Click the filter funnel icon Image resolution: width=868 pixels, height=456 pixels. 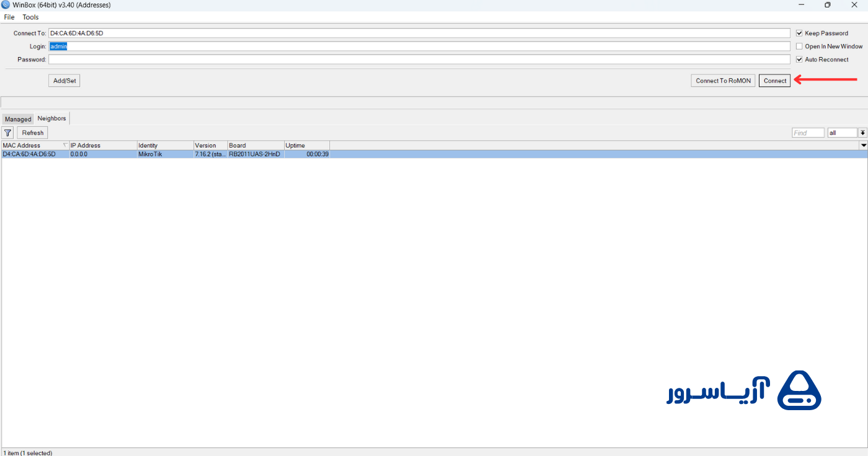coord(7,133)
